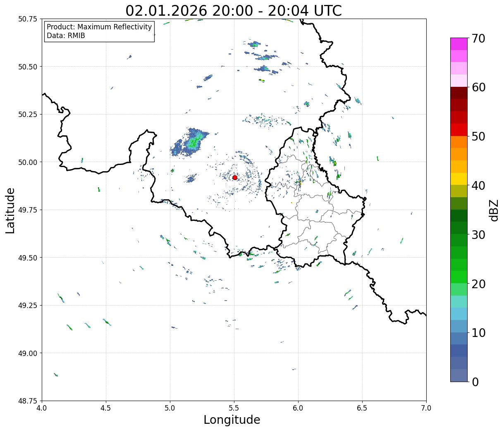This screenshot has height=430, width=504.
Task: Click latitude tick label 50.50
Action: (28, 67)
